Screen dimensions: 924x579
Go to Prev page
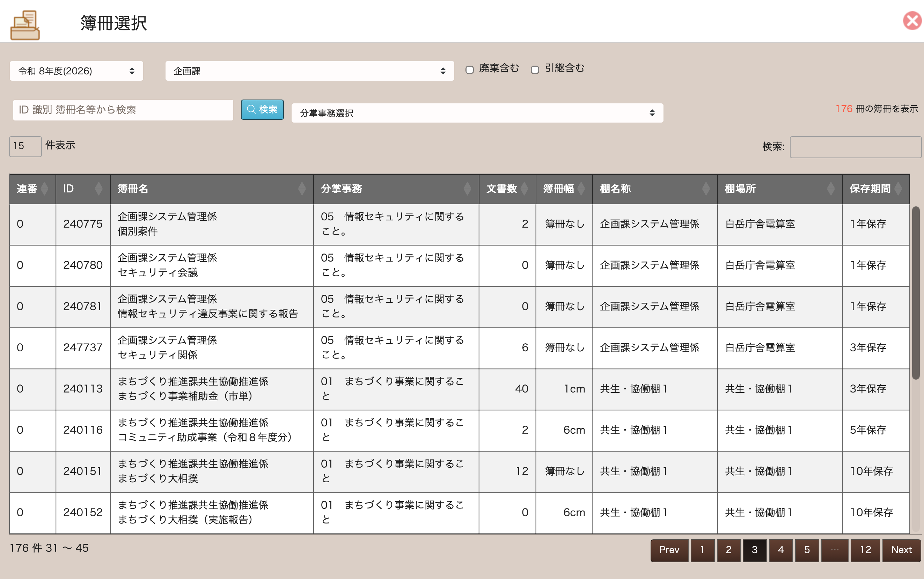pyautogui.click(x=669, y=550)
